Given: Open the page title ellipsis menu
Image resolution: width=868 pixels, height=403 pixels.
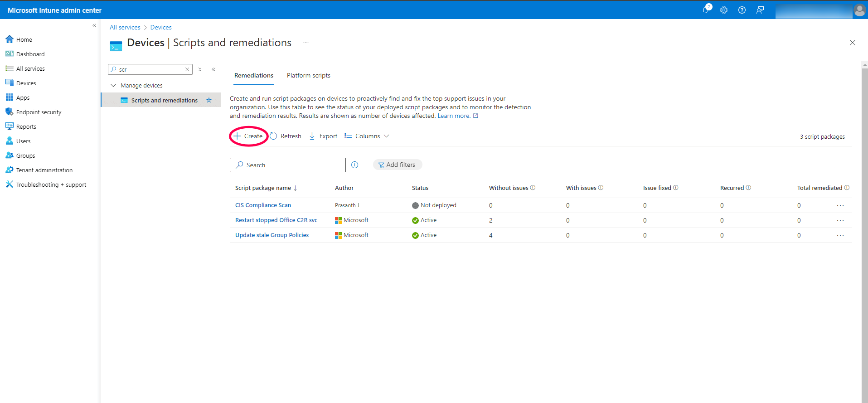Looking at the screenshot, I should (306, 43).
